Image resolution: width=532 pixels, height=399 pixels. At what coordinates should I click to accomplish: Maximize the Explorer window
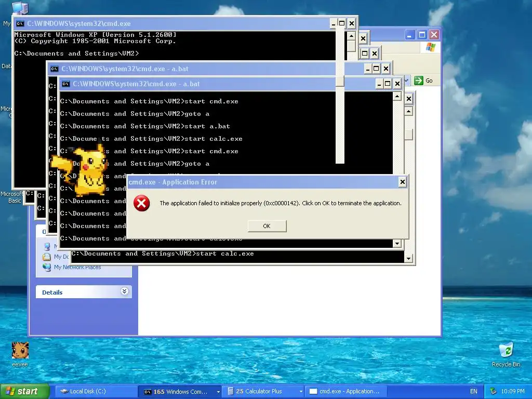click(422, 35)
